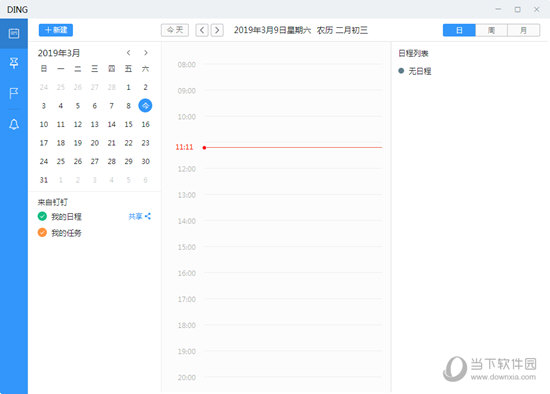Select March 7 in mini calendar
550x394 pixels.
(x=112, y=106)
